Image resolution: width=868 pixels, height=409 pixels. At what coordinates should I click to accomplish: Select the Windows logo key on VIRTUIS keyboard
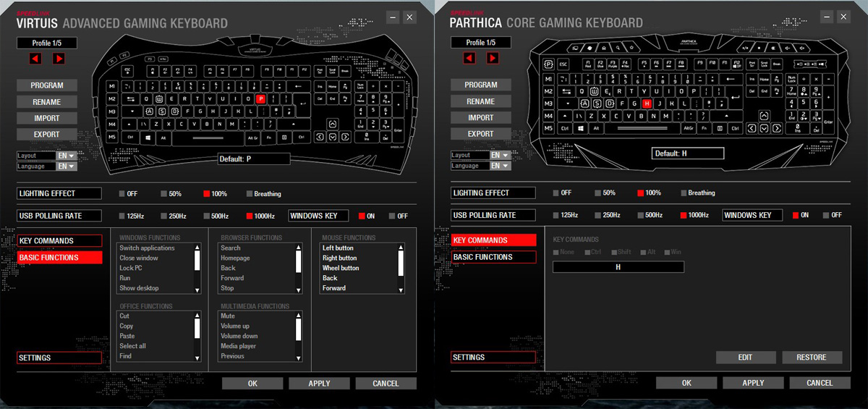[148, 138]
